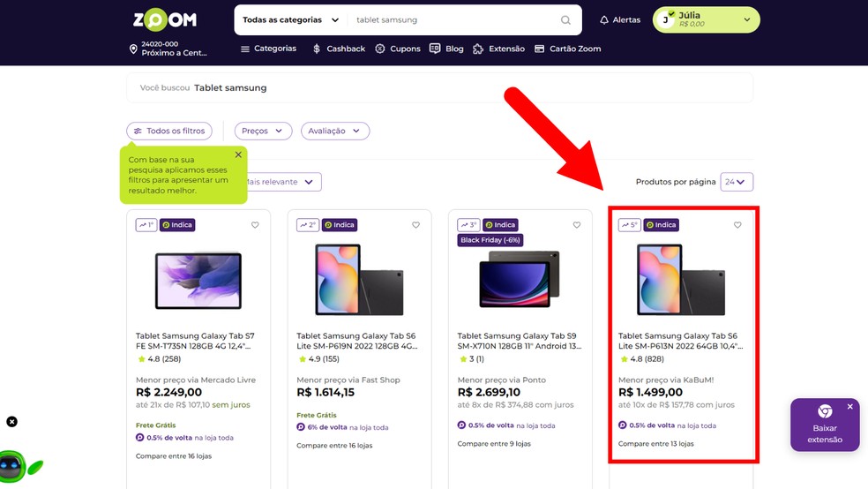868x489 pixels.
Task: Open the Cupons page
Action: [398, 49]
